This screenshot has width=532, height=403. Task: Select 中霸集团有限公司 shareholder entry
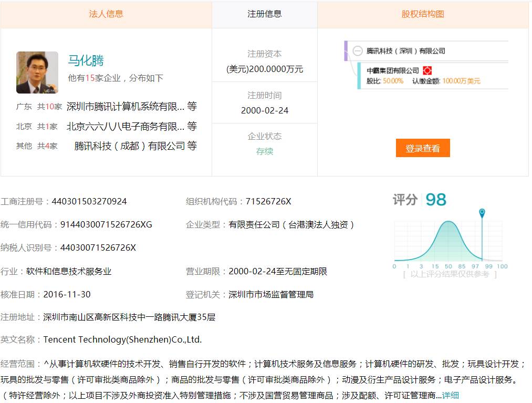click(x=392, y=70)
